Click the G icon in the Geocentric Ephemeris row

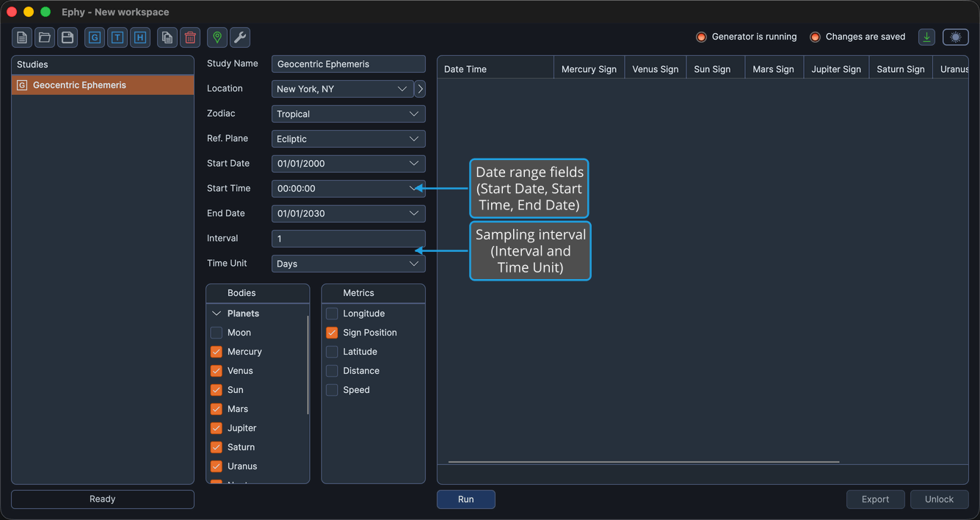click(x=22, y=85)
